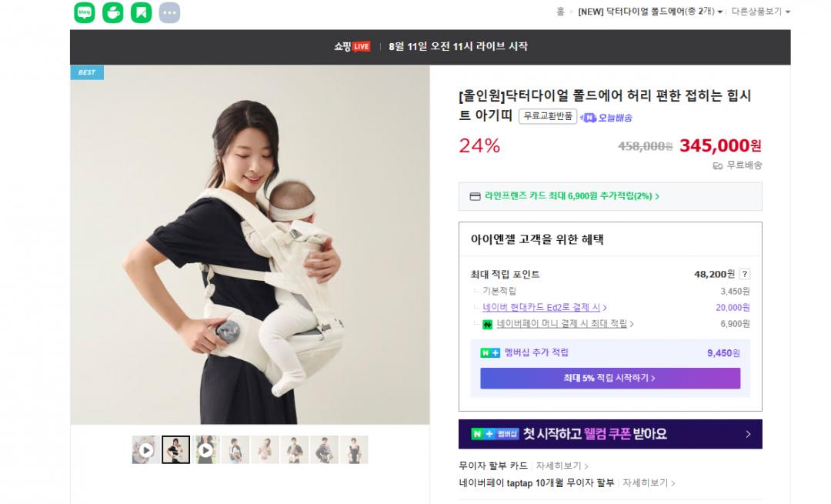Open the 첫 시작하고 웰컴 쿠폰 membership banner

point(610,434)
